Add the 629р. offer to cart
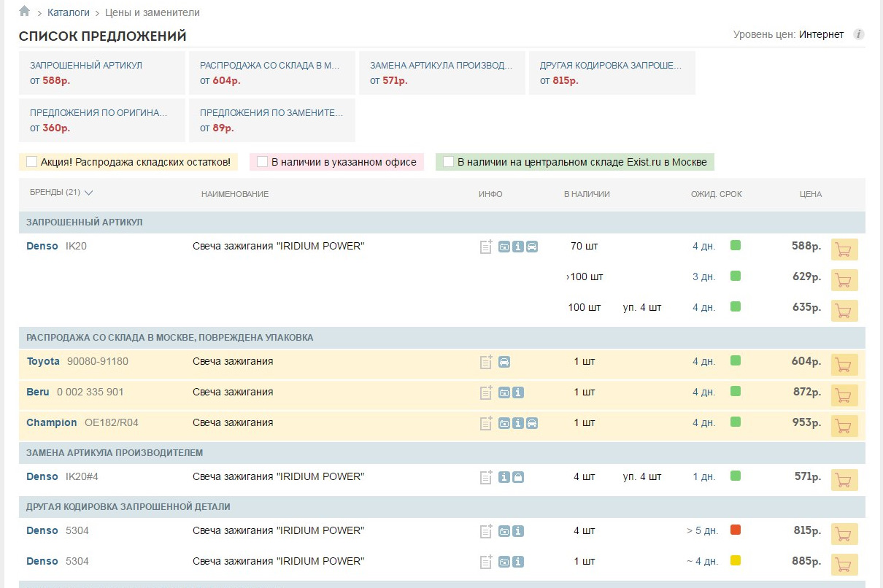 844,280
